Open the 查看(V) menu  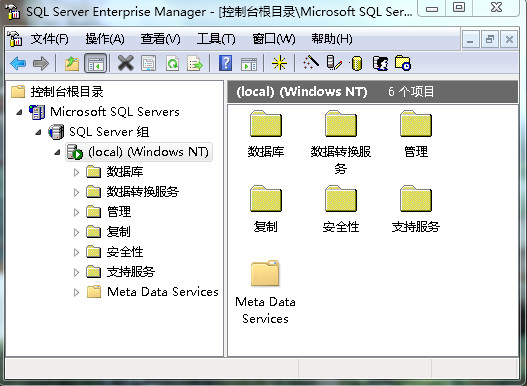coord(160,39)
